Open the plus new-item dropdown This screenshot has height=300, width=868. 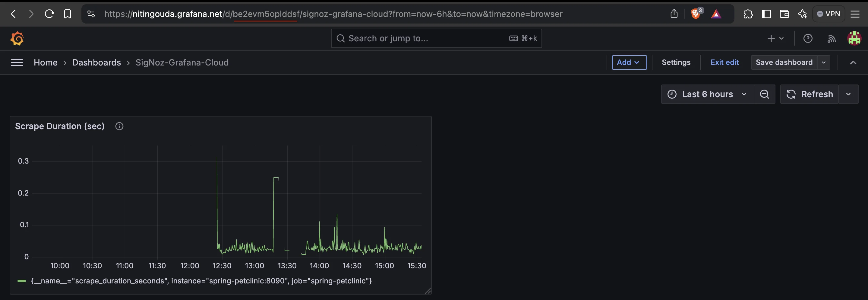[x=775, y=38]
